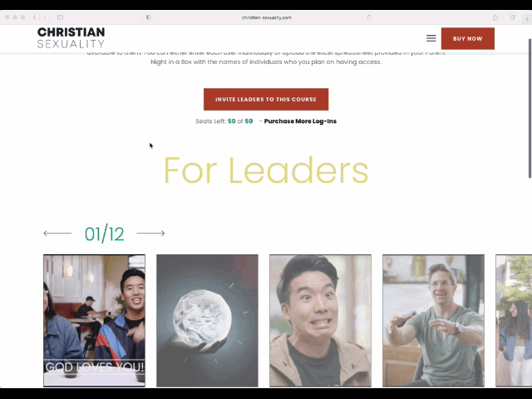Click the Safari back arrow

point(35,17)
